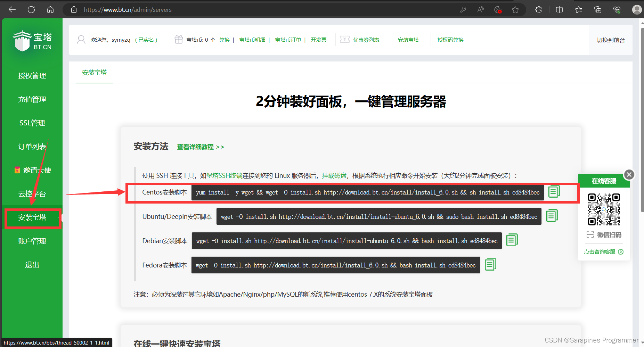644x347 pixels.
Task: Copy the Debian install script
Action: pyautogui.click(x=512, y=240)
